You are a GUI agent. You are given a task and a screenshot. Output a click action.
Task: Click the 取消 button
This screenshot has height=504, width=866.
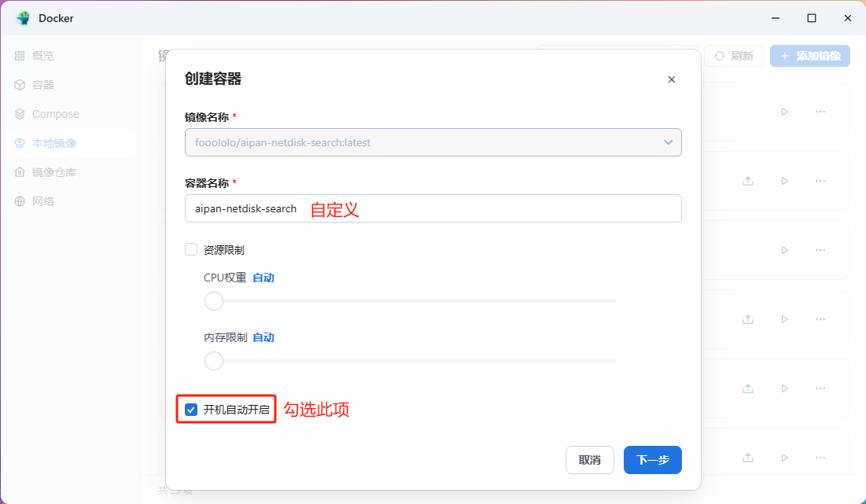tap(590, 460)
